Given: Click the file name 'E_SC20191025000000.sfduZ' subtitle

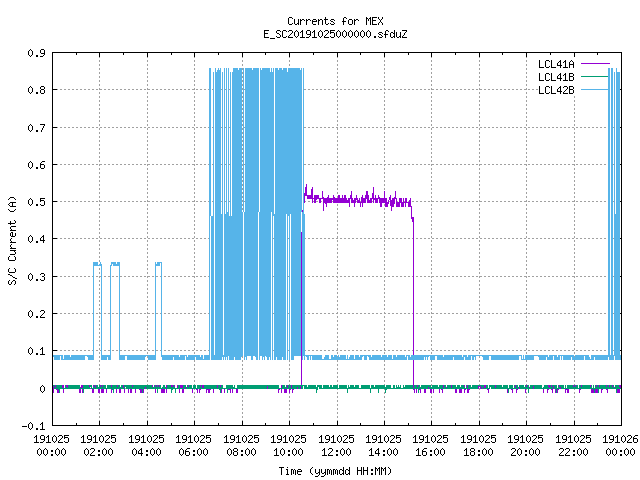Looking at the screenshot, I should tap(335, 34).
